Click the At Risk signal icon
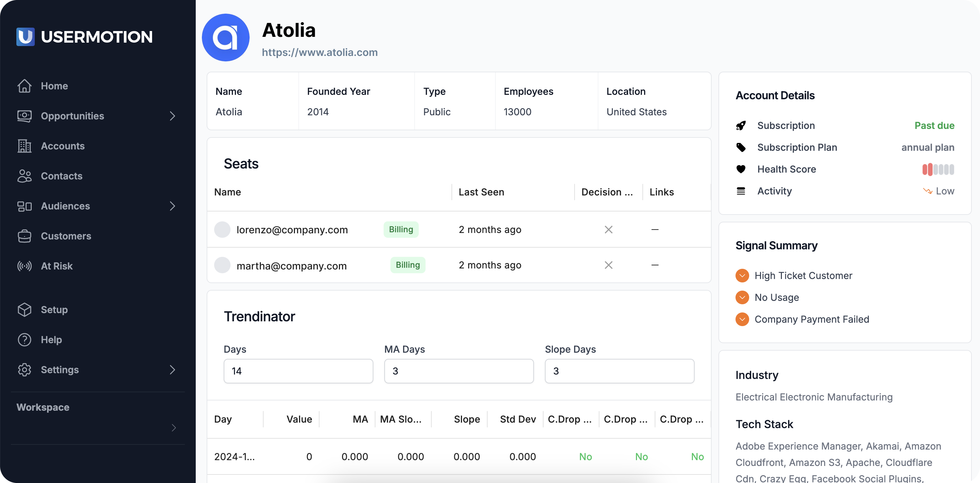980x483 pixels. tap(24, 266)
